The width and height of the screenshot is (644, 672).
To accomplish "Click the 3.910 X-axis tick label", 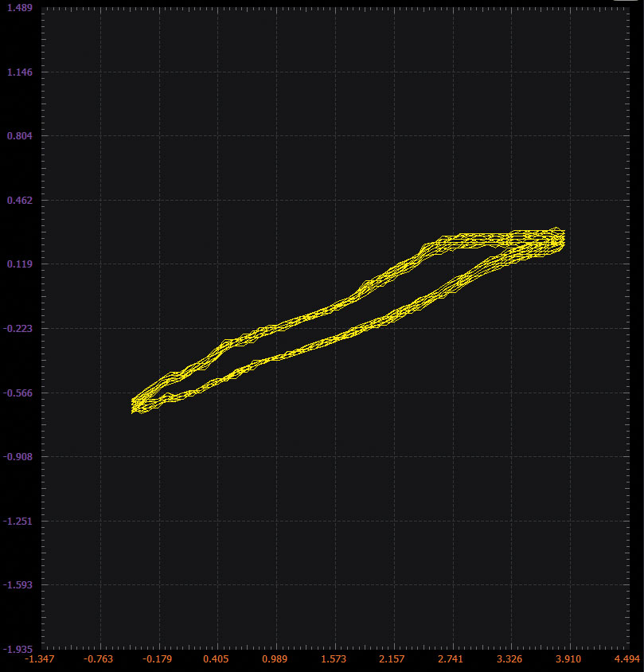I will 568,659.
